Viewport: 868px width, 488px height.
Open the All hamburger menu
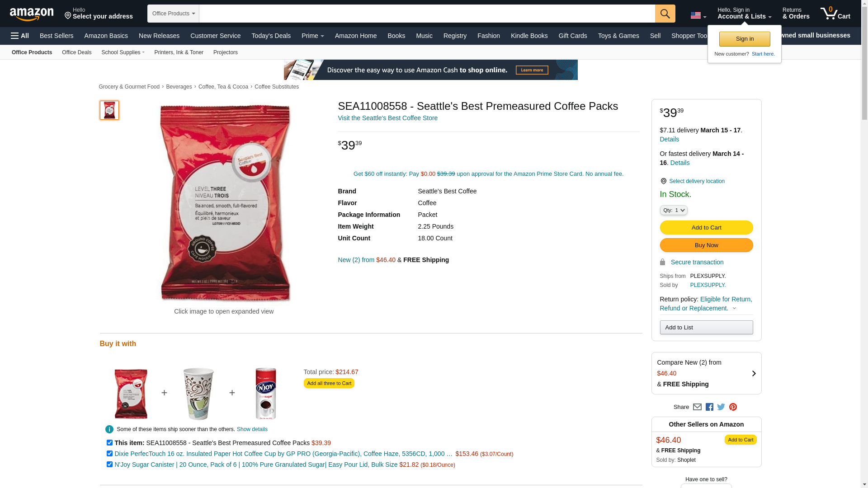[20, 36]
